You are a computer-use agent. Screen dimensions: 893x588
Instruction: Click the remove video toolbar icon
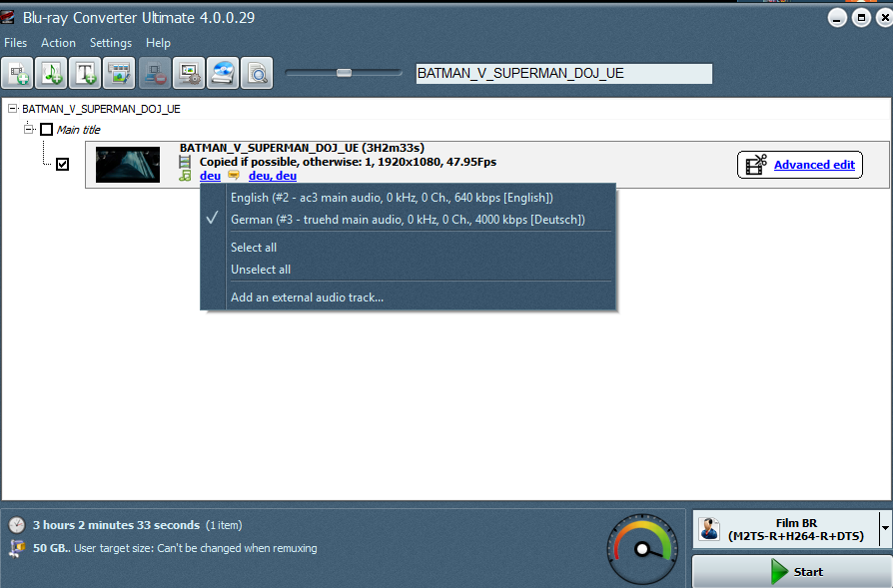pos(155,74)
